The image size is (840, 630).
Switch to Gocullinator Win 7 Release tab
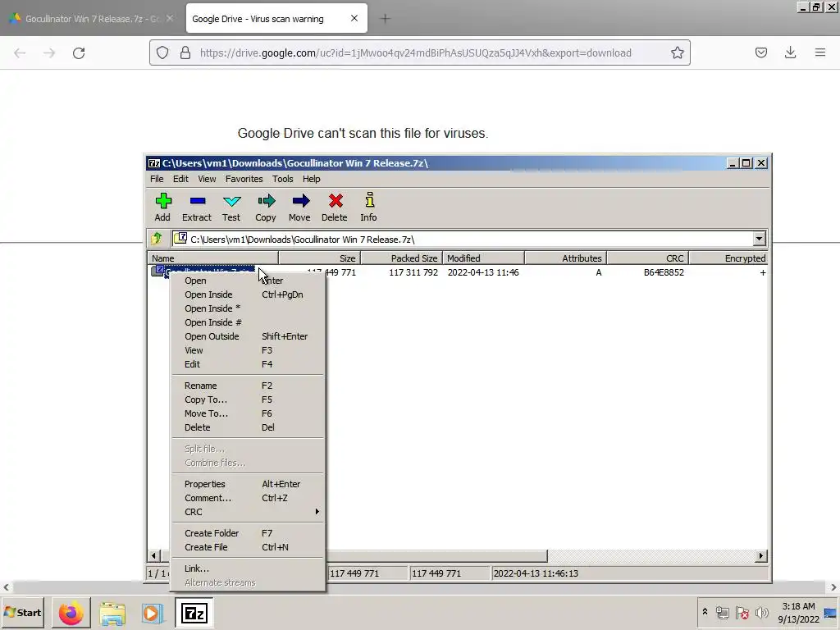[92, 19]
